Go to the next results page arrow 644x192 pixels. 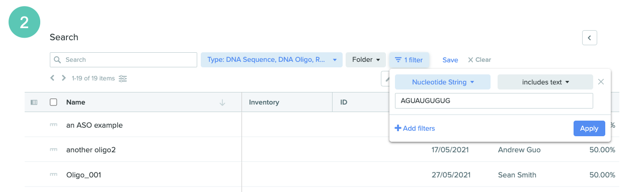(63, 78)
